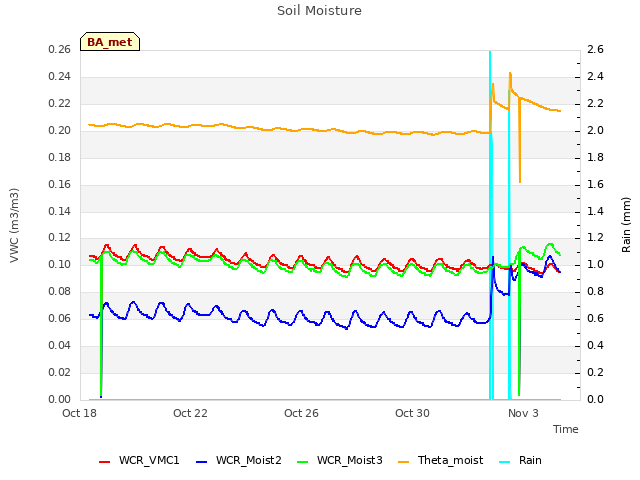Click the Oct 26 tick label
Viewport: 640px width, 480px height.
point(301,413)
